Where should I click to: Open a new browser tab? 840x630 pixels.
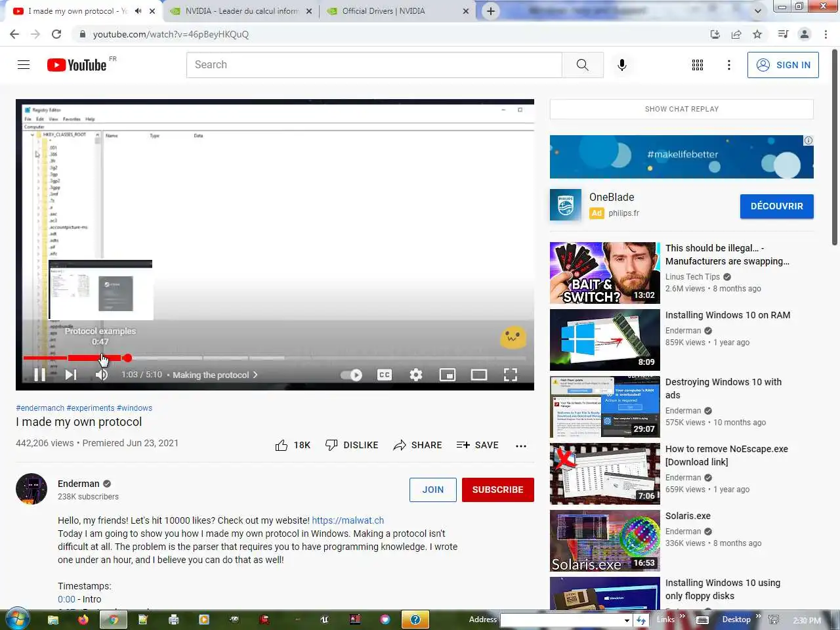pyautogui.click(x=491, y=11)
